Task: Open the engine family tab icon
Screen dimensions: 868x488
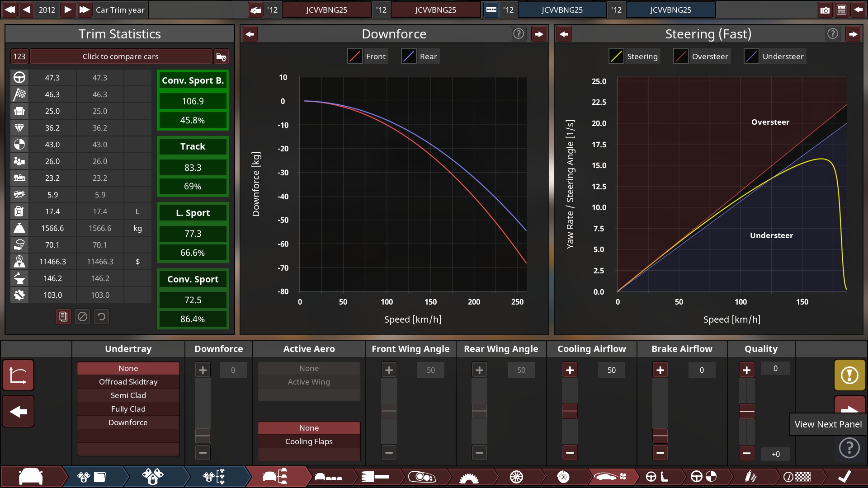Action: coord(91,477)
